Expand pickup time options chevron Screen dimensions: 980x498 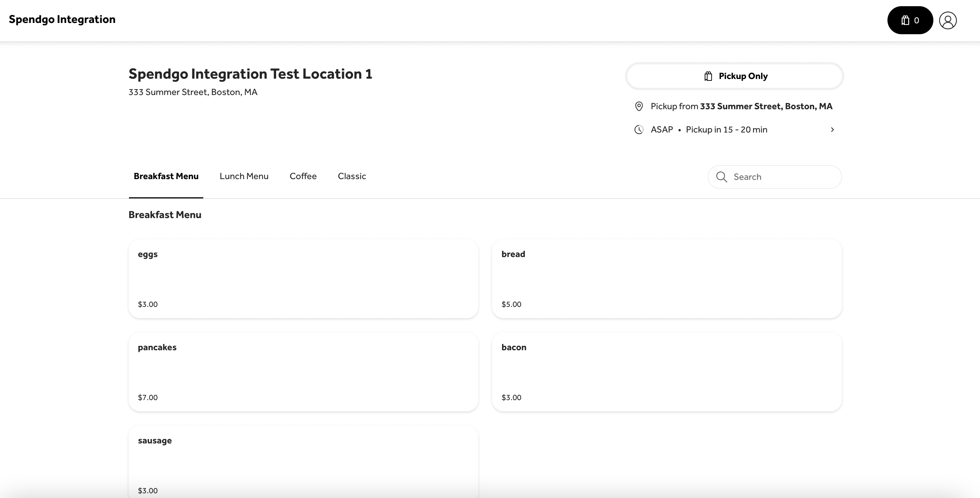click(832, 130)
